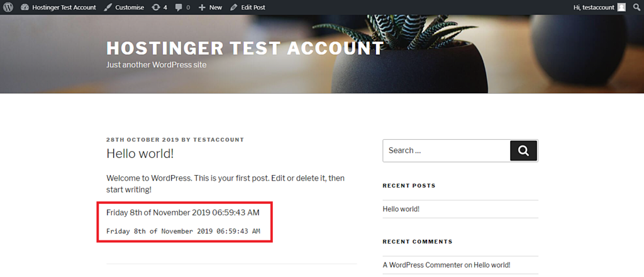Open the dashboard gauge icon beside site name
The width and height of the screenshot is (644, 277).
click(x=25, y=8)
